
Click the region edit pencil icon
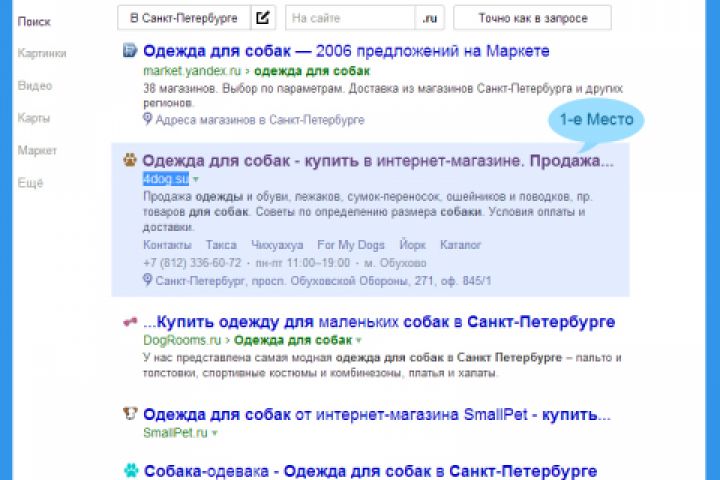point(263,18)
